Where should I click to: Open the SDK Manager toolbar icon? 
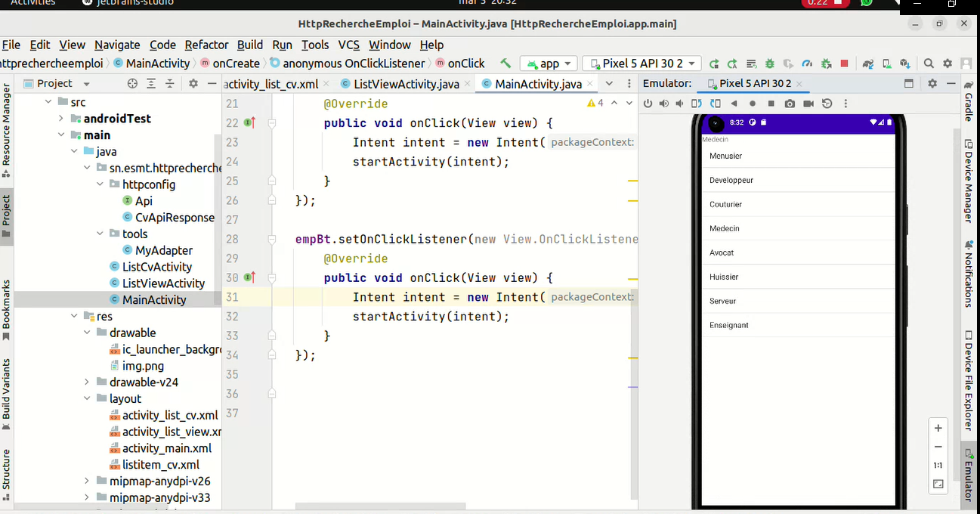(x=905, y=63)
